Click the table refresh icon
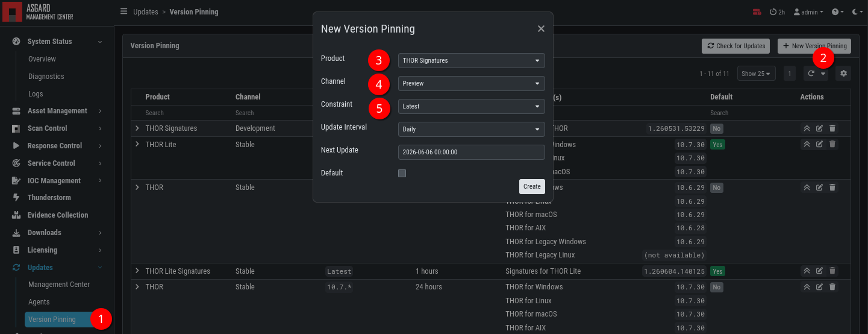The width and height of the screenshot is (868, 334). click(x=811, y=74)
